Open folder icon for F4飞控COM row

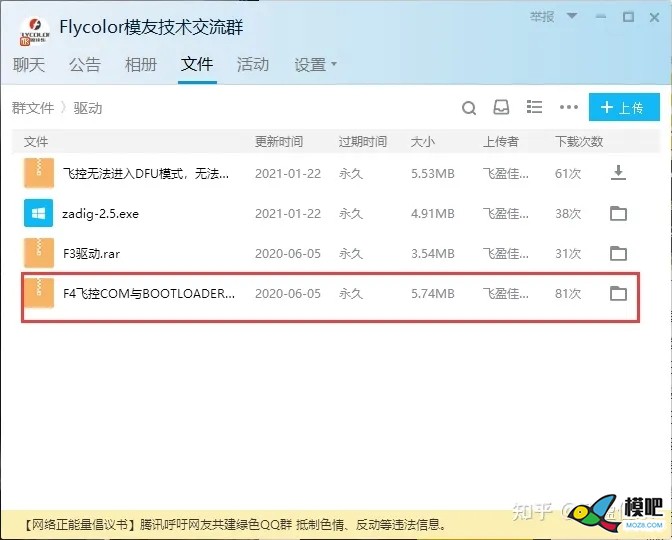tap(618, 293)
